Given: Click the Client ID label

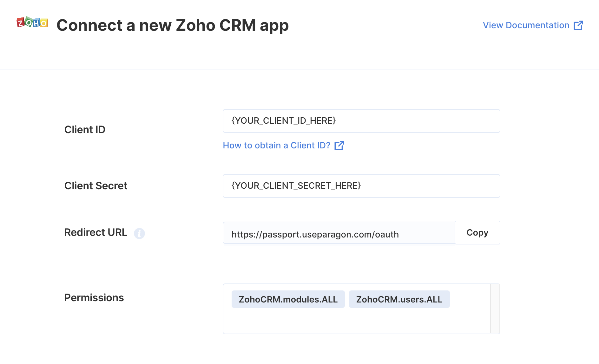Looking at the screenshot, I should pyautogui.click(x=85, y=130).
